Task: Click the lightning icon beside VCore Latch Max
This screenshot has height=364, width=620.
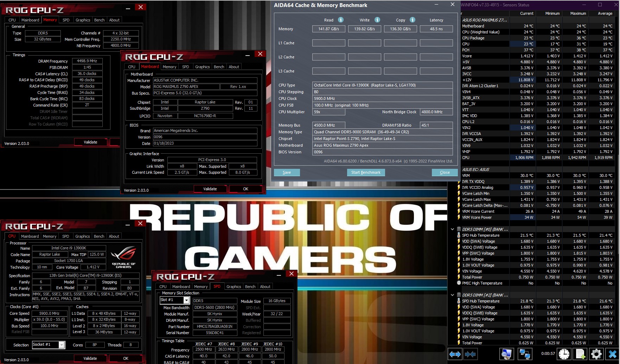Action: pos(459,199)
